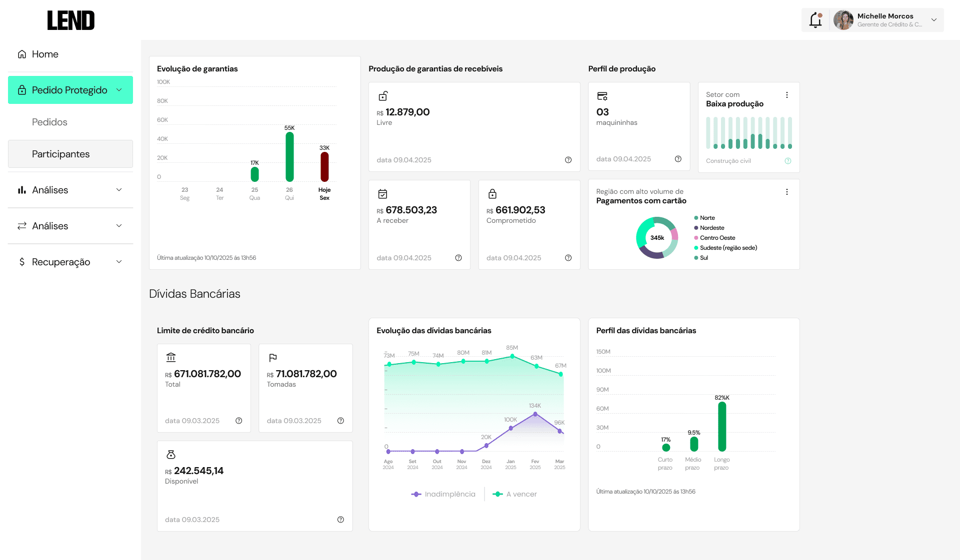
Task: Click Michelle Morcos profile avatar
Action: [843, 20]
